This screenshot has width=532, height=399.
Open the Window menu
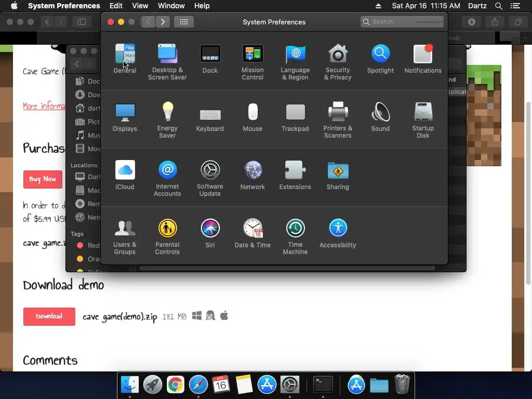171,6
